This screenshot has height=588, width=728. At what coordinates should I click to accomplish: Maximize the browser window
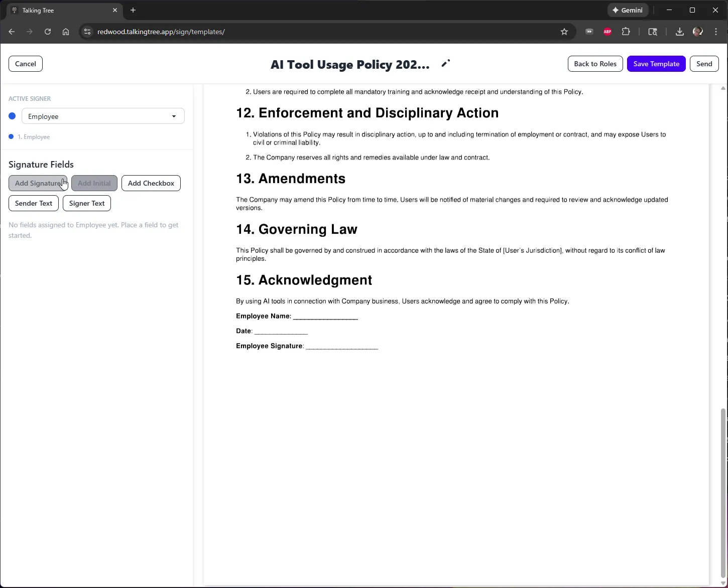tap(692, 10)
